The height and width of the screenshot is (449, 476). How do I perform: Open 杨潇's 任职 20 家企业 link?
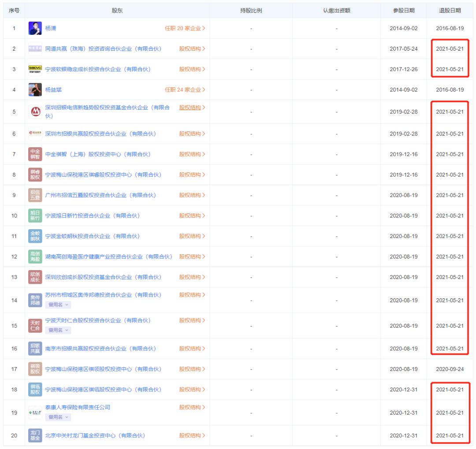[185, 28]
